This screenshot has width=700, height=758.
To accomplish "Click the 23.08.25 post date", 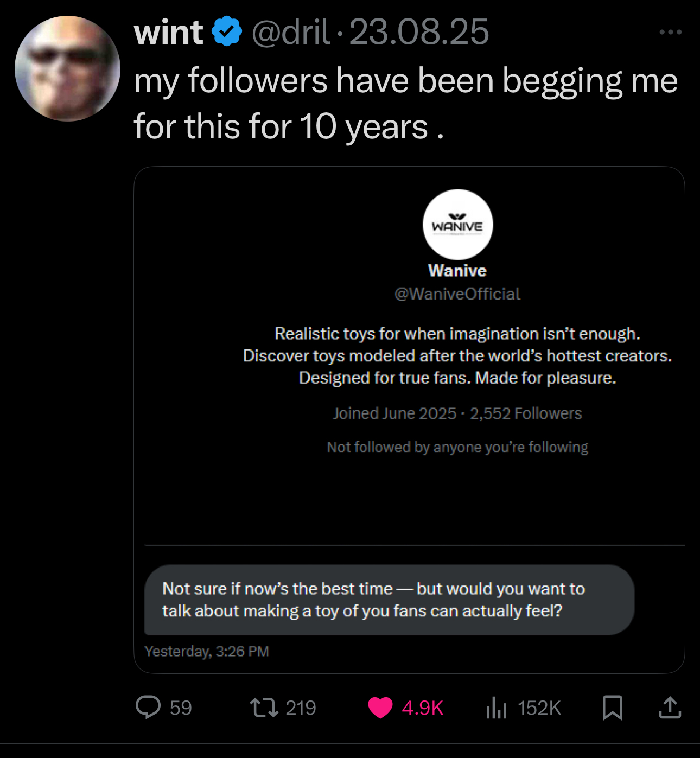I will point(419,33).
